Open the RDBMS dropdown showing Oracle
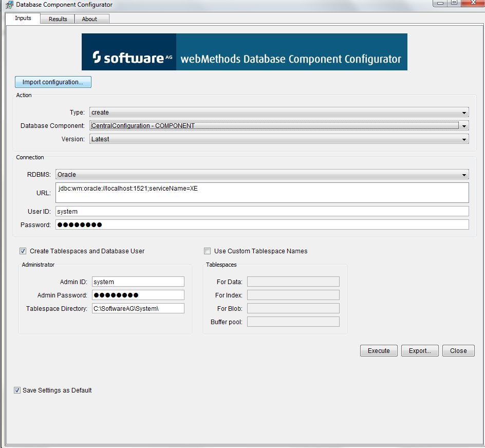Screen dimensions: 485x448 262,175
